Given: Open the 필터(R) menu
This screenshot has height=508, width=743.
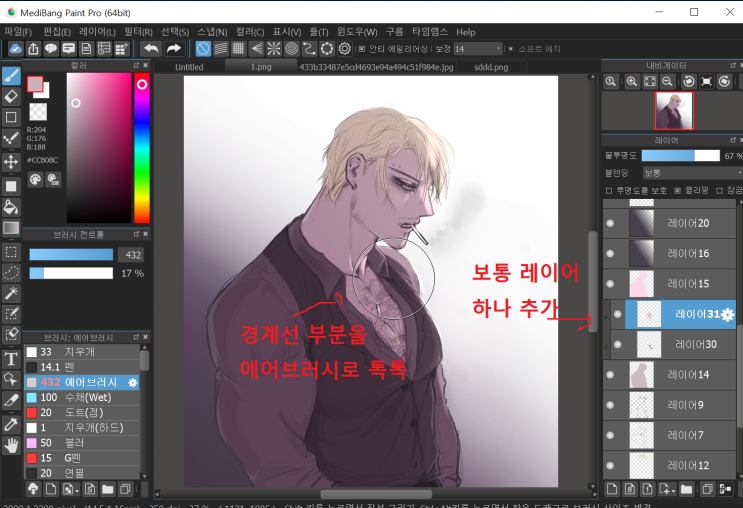Looking at the screenshot, I should tap(138, 32).
